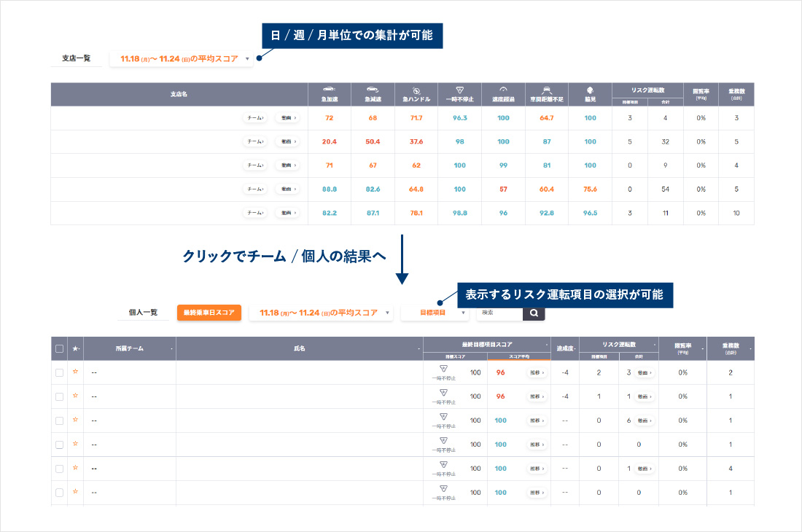The image size is (802, 532).
Task: Click the orange 最終乗車日スコア button
Action: [x=209, y=313]
